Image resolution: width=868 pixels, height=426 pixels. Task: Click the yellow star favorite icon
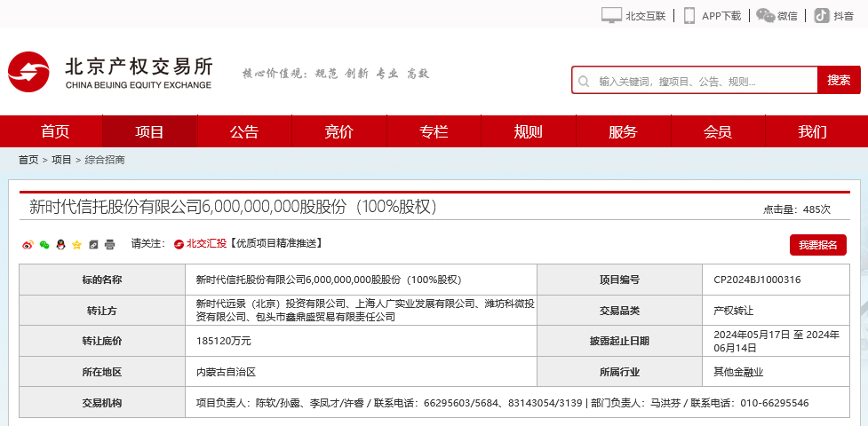pos(76,244)
